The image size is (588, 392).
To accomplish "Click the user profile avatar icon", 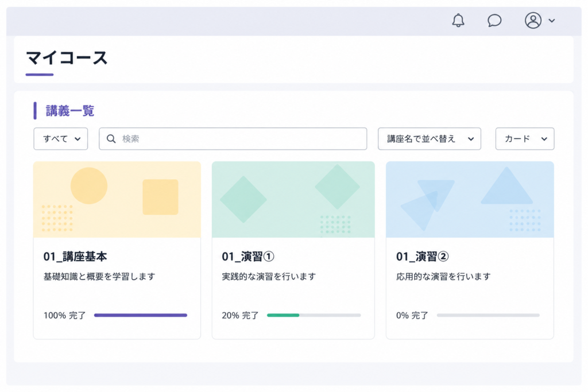I will [533, 20].
